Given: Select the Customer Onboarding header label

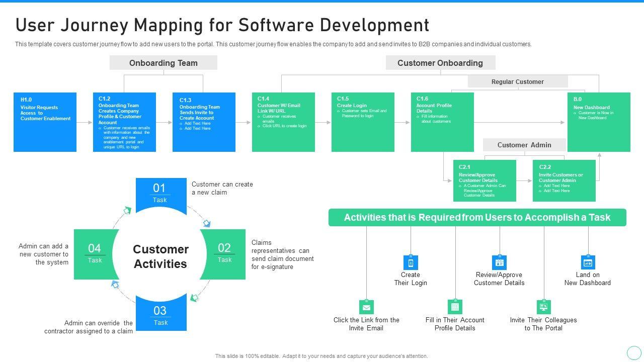Looking at the screenshot, I should coord(440,63).
